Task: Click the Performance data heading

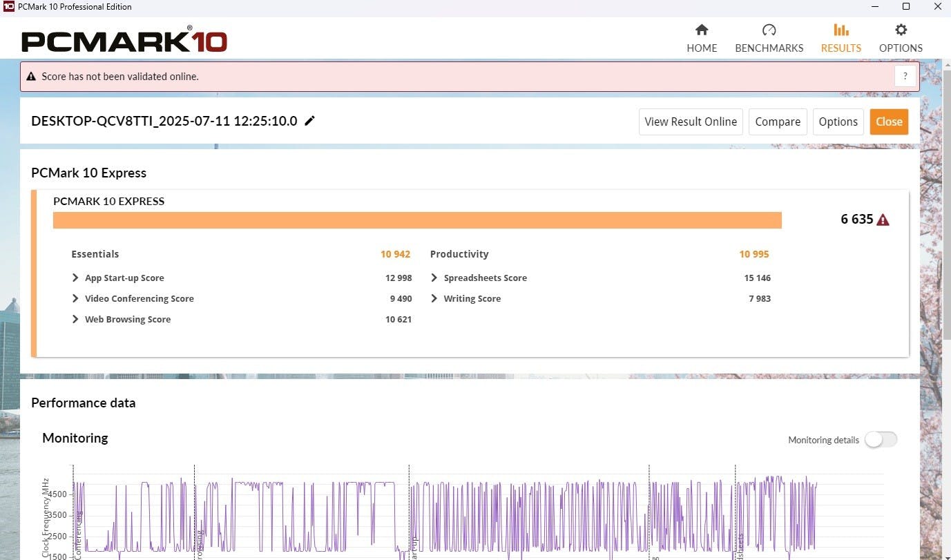Action: click(84, 403)
